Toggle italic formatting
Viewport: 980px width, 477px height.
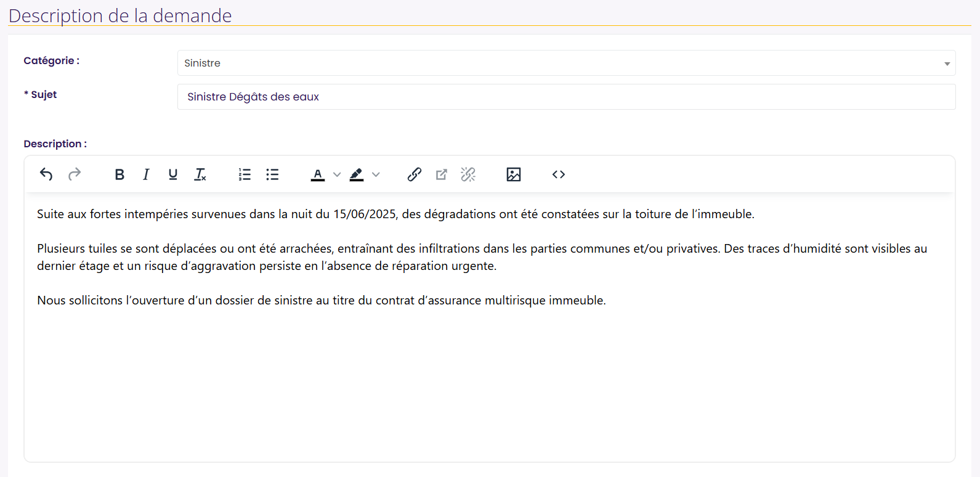pos(146,174)
